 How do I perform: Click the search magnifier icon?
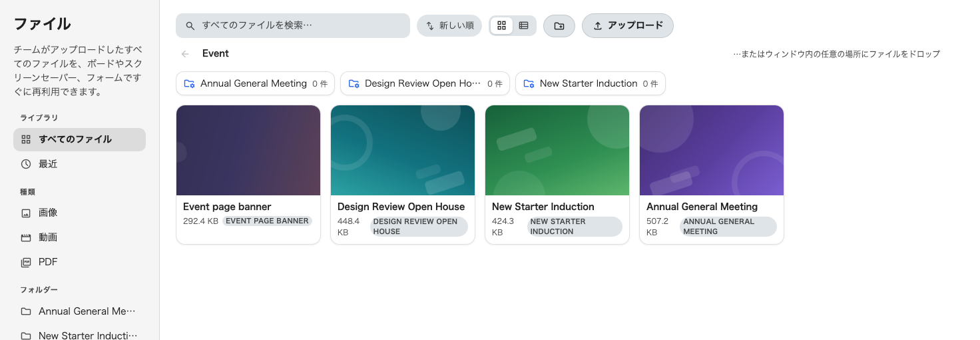click(x=190, y=26)
